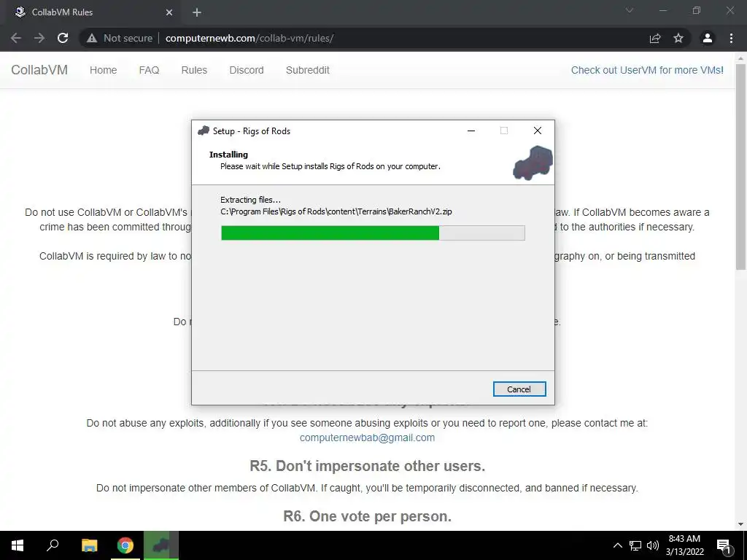Close the Rigs of Rods setup window
747x560 pixels.
[538, 131]
